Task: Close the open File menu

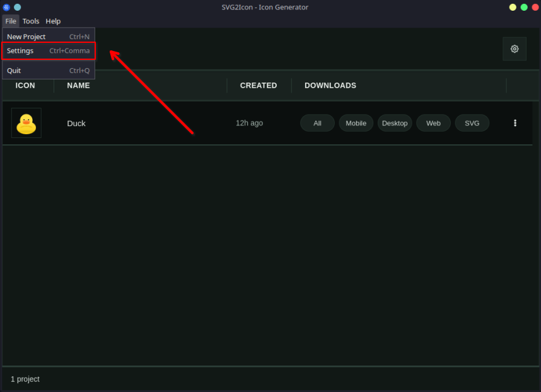Action: 11,21
